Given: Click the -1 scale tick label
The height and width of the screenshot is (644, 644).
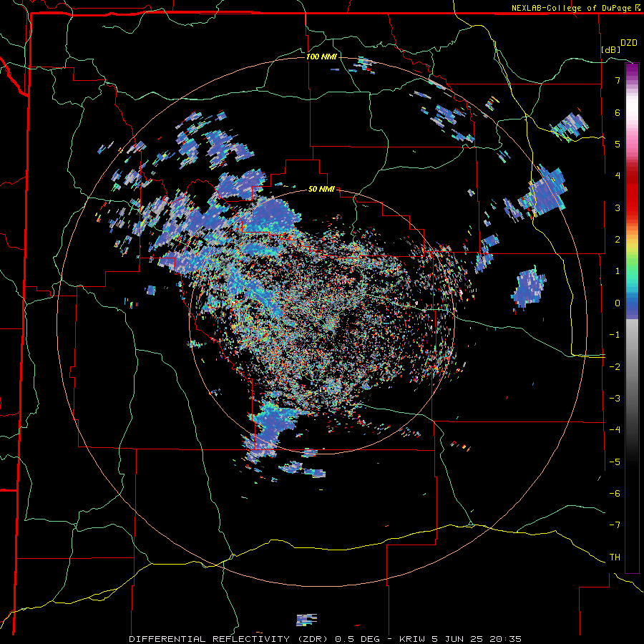Looking at the screenshot, I should (x=615, y=335).
